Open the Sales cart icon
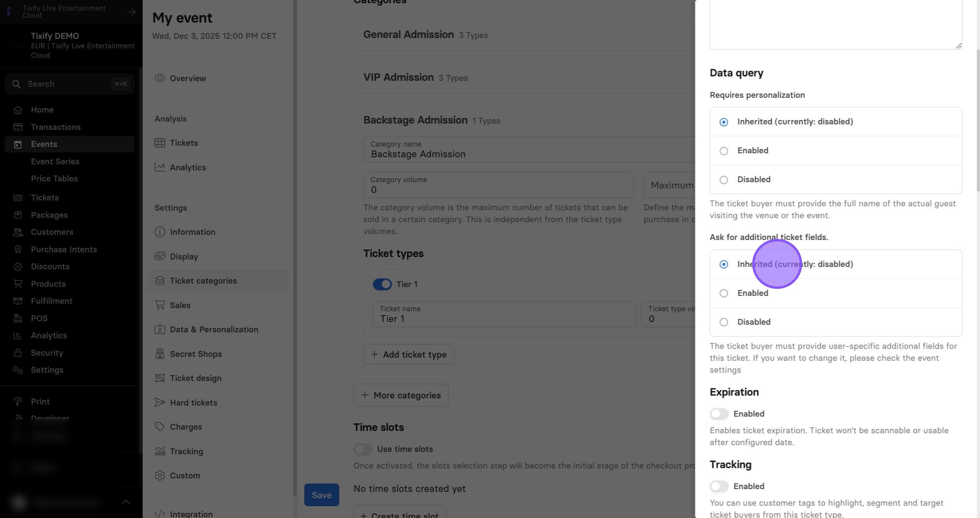The height and width of the screenshot is (518, 980). coord(160,305)
